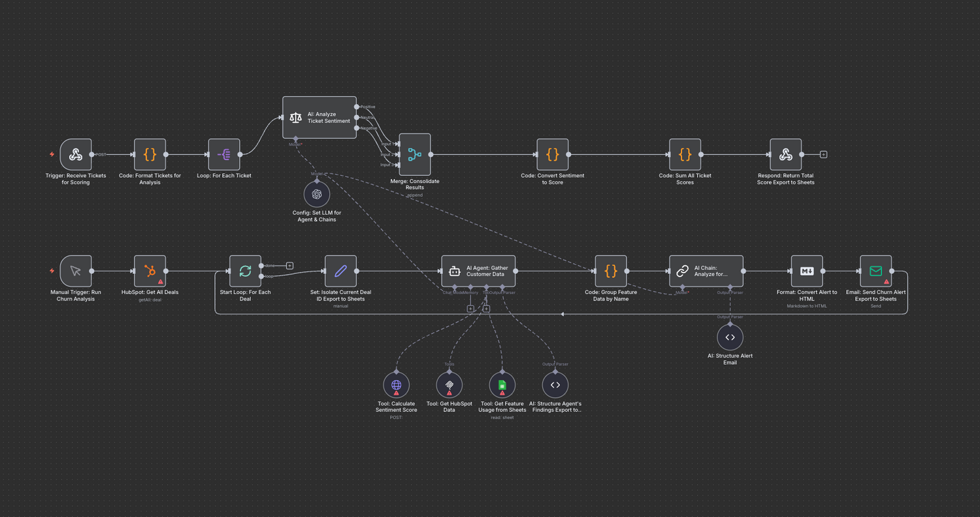Click the Merge: Consolidate Results node
This screenshot has height=517, width=980.
click(415, 155)
